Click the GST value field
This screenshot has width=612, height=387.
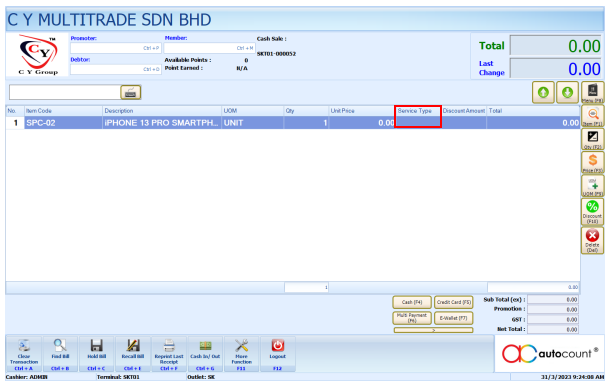[553, 320]
